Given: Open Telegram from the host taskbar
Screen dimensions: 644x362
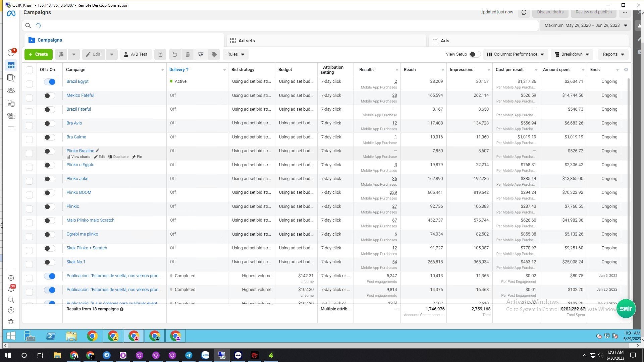Looking at the screenshot, I should pyautogui.click(x=189, y=355).
